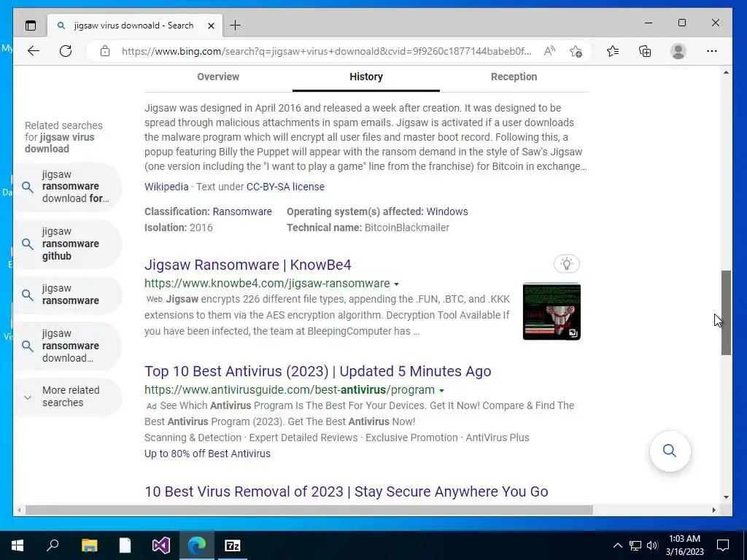This screenshot has height=560, width=747.
Task: Go back with the browser Back arrow
Action: pyautogui.click(x=34, y=51)
